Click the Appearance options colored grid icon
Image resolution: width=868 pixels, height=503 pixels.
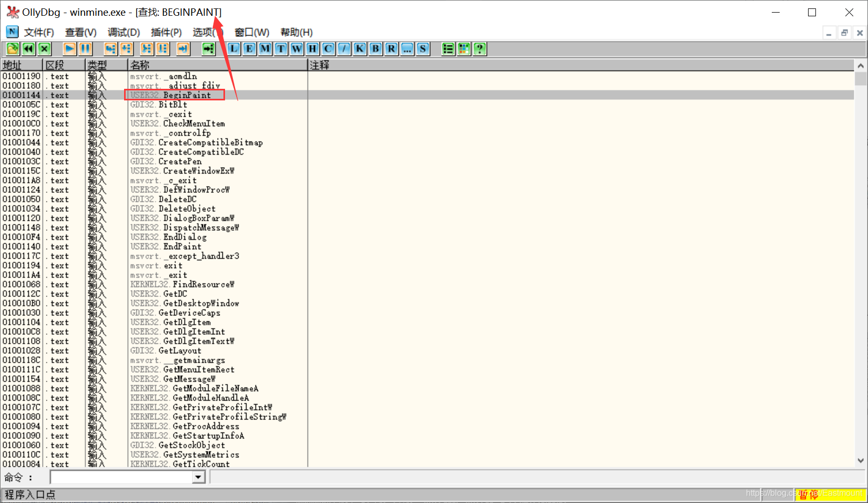[x=464, y=49]
